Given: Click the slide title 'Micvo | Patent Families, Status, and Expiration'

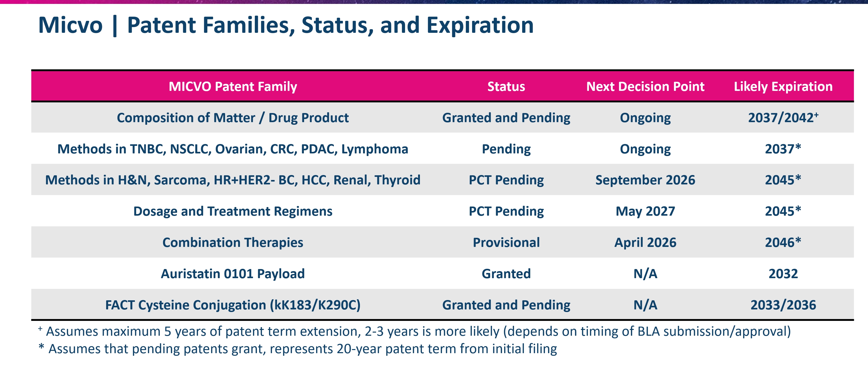Looking at the screenshot, I should (286, 25).
